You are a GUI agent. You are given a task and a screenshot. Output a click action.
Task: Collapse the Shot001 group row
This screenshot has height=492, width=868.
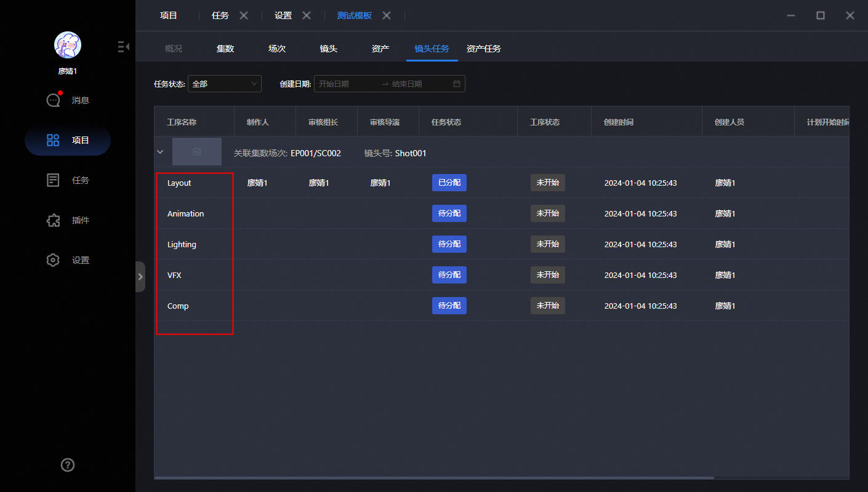[161, 152]
